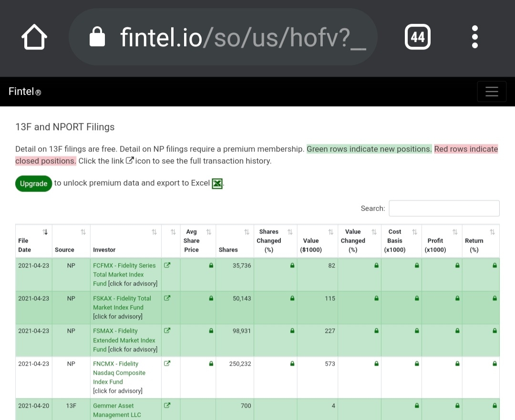Click the Cost Basis lock for Gemmer Asset row
The width and height of the screenshot is (515, 420).
pos(417,406)
